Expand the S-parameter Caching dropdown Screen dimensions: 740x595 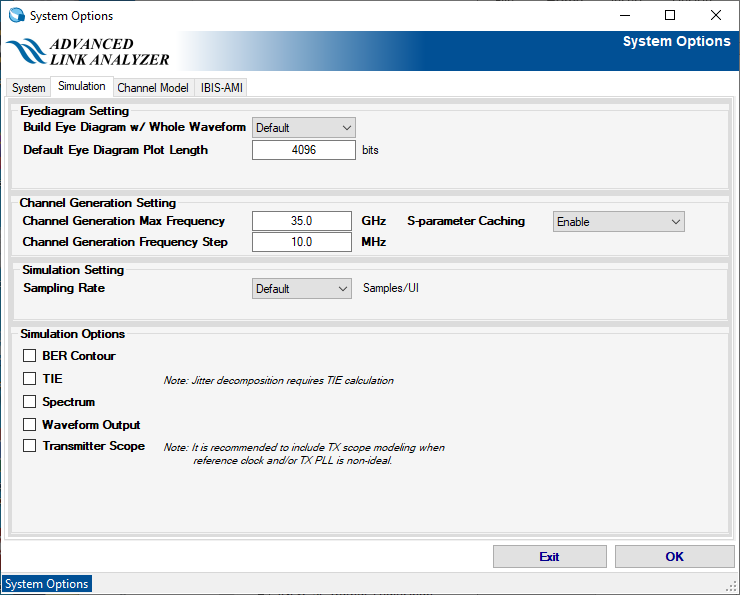(618, 222)
